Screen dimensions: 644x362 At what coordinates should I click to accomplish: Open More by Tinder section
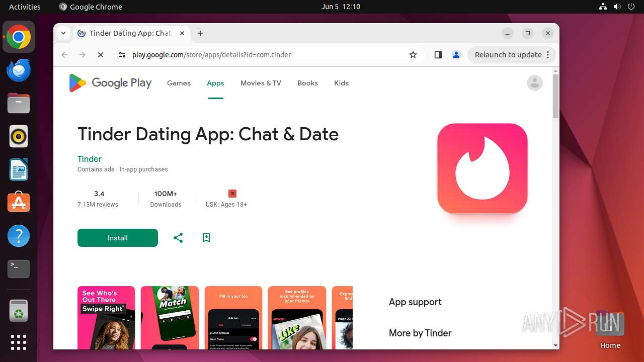click(420, 333)
